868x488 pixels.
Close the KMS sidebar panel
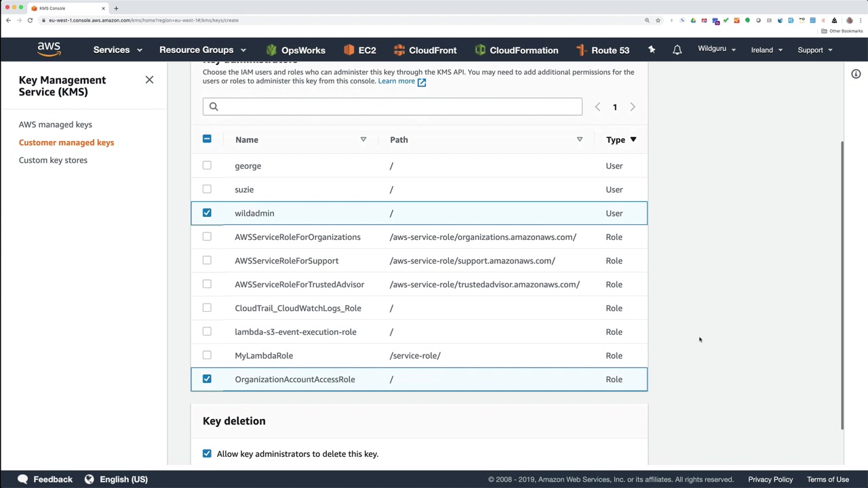point(149,80)
